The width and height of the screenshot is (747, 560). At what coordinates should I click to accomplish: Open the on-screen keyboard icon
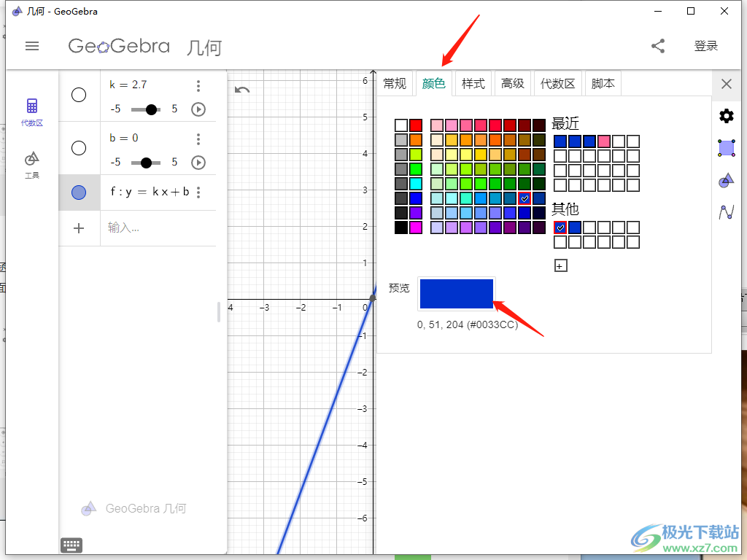pyautogui.click(x=71, y=545)
